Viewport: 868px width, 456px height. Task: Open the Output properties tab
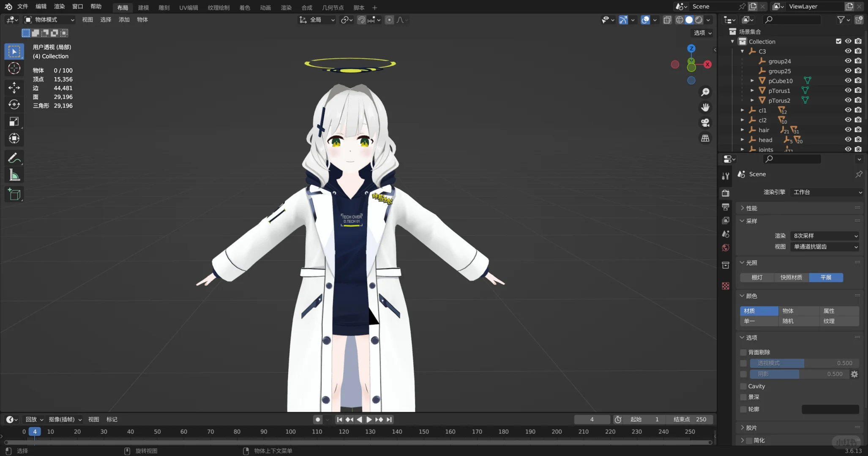coord(726,207)
